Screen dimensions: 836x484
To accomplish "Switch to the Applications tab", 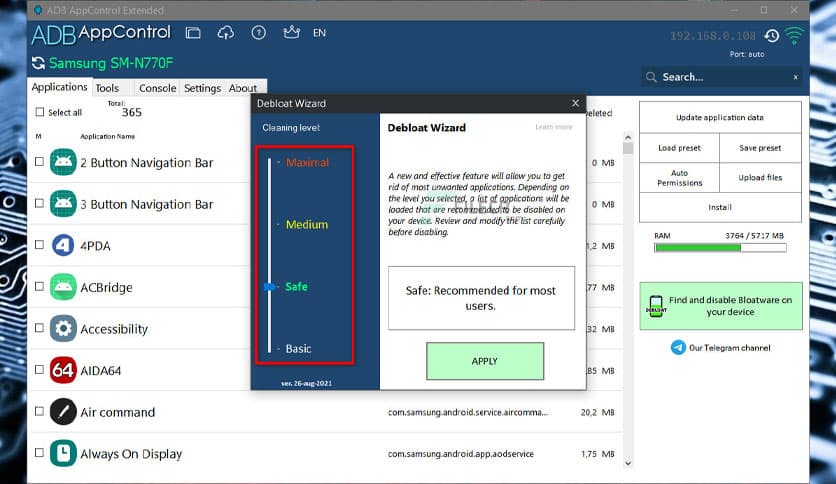I will pyautogui.click(x=60, y=87).
